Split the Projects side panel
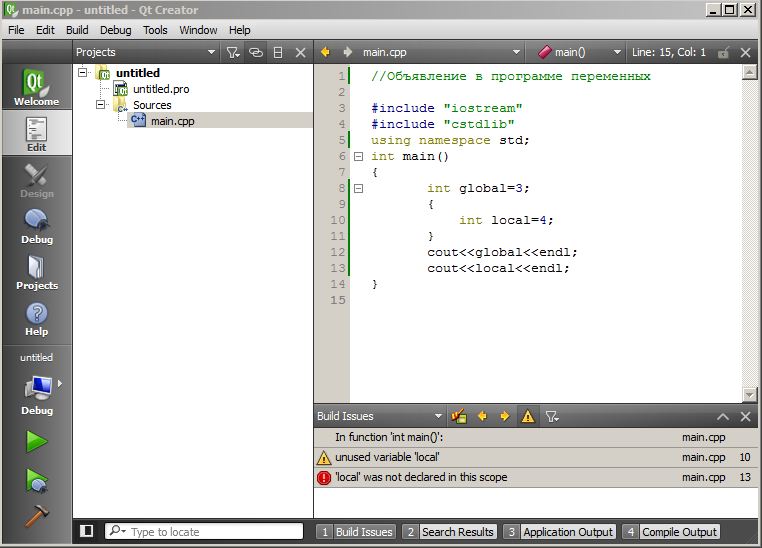Viewport: 762px width, 548px height. pos(278,52)
